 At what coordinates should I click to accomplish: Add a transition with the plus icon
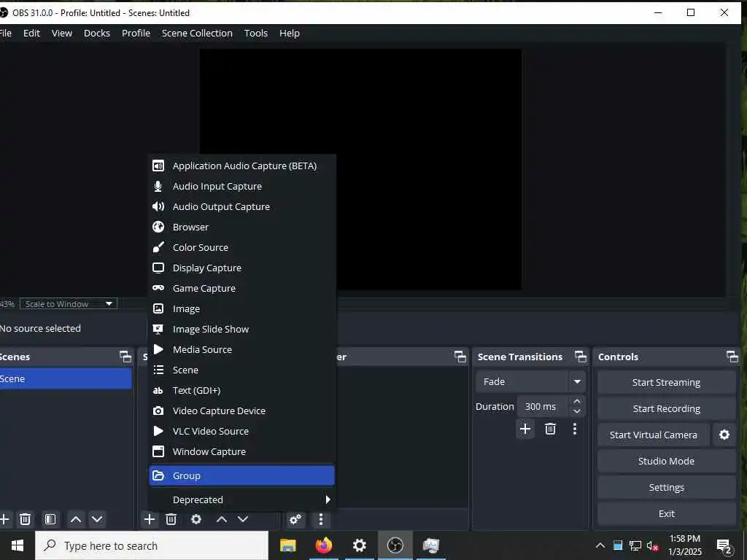[525, 429]
